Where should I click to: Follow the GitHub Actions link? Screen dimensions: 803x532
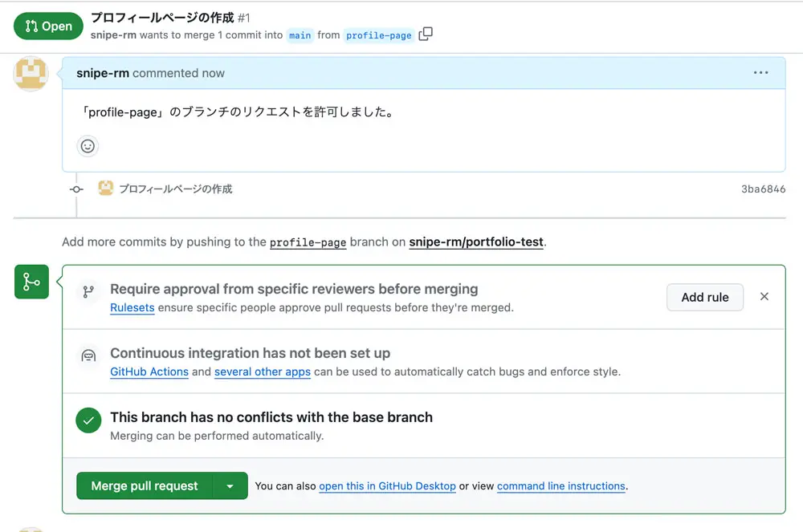coord(149,372)
